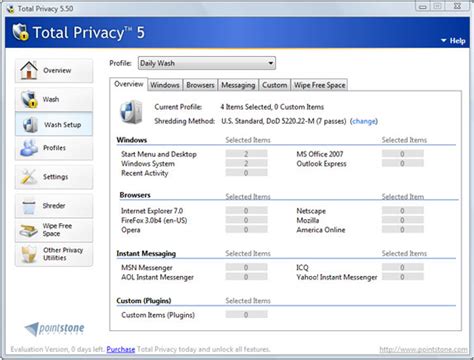Screen dimensions: 474x360
Task: Click the Custom Items (Plugins) label
Action: (x=158, y=315)
